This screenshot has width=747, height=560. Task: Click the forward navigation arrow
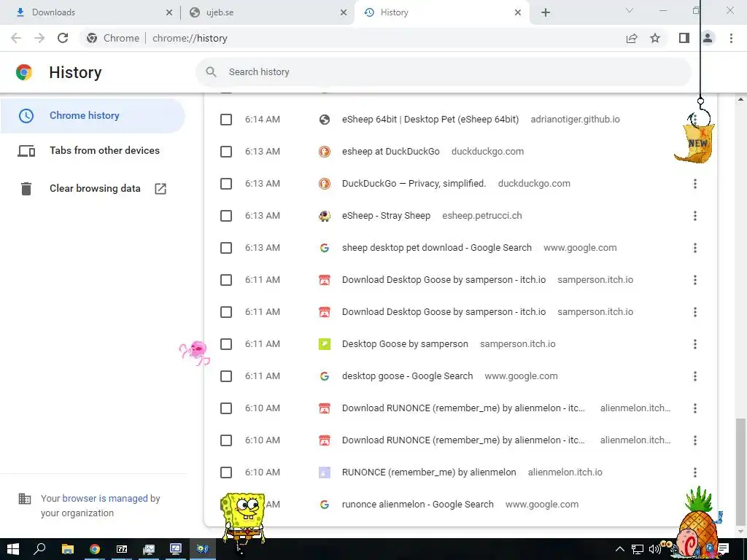39,38
